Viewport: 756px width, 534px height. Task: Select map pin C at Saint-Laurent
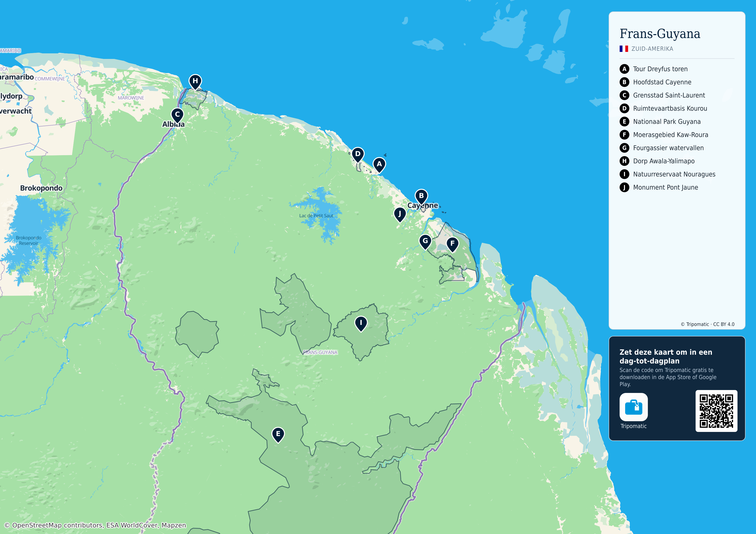[177, 115]
